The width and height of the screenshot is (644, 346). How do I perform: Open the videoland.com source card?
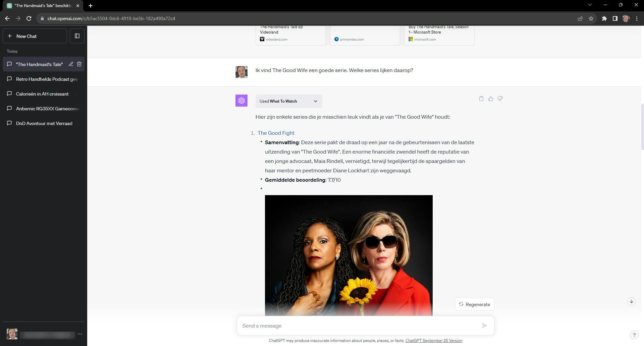[x=291, y=35]
